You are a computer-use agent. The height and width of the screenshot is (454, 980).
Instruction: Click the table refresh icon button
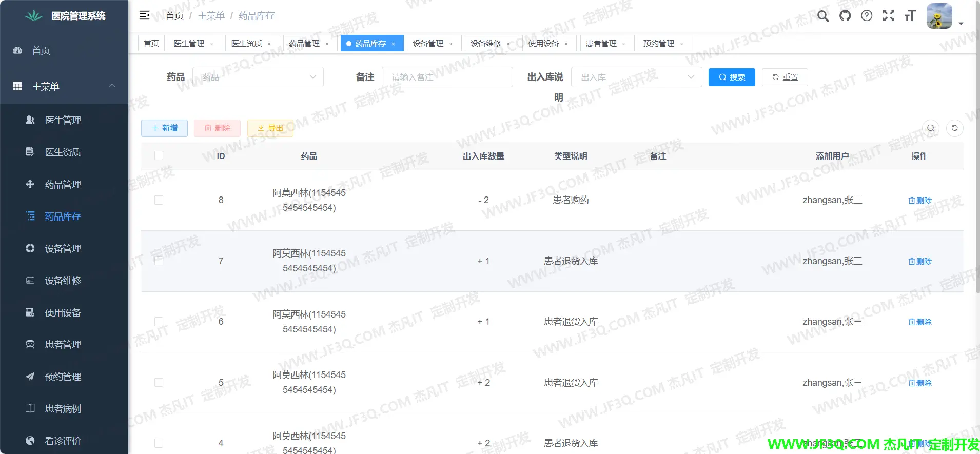tap(954, 128)
